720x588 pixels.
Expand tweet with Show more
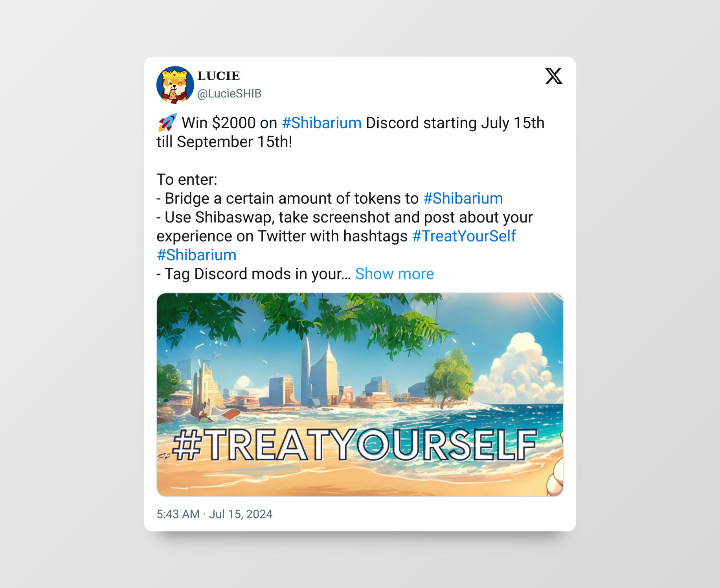click(395, 274)
